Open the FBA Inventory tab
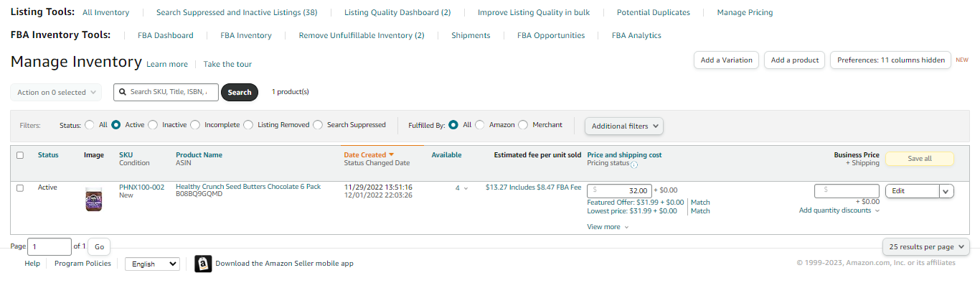This screenshot has height=306, width=980. 246,35
